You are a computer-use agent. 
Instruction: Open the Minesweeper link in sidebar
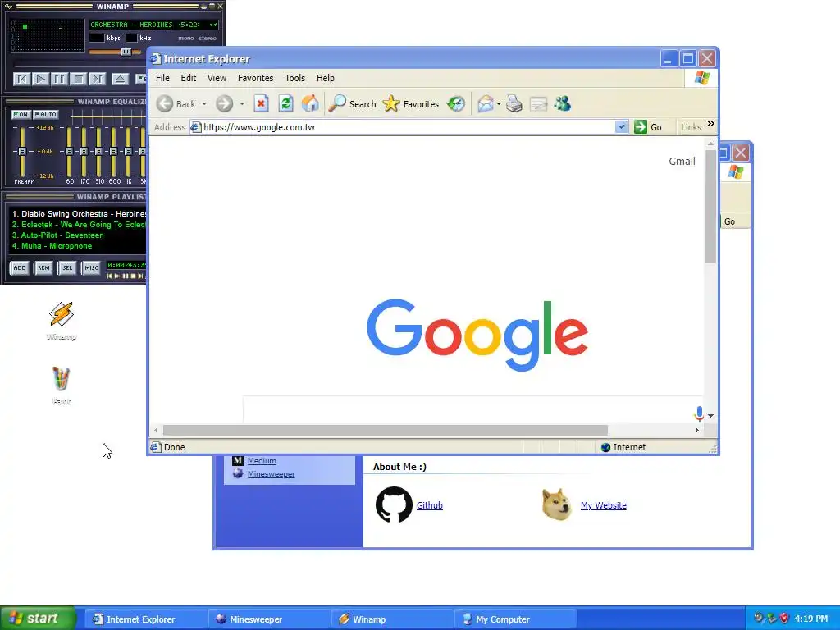pos(271,474)
